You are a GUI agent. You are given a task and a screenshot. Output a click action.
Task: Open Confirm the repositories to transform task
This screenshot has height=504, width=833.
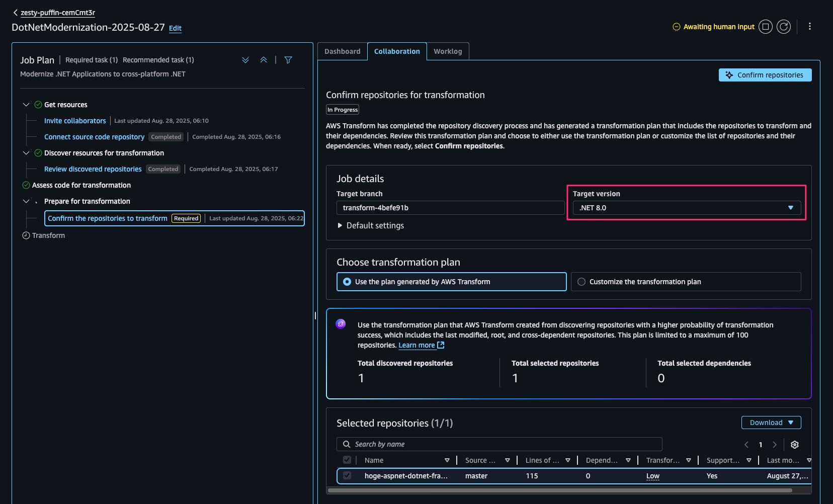(x=175, y=218)
